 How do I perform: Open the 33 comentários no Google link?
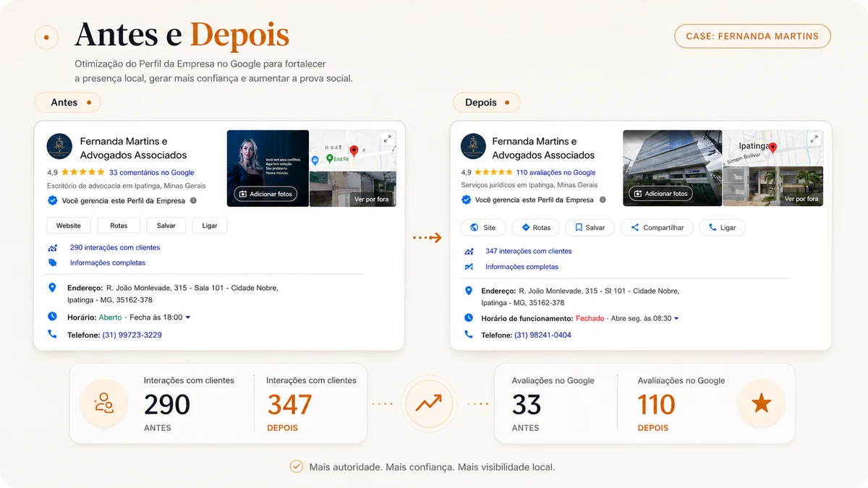(152, 173)
